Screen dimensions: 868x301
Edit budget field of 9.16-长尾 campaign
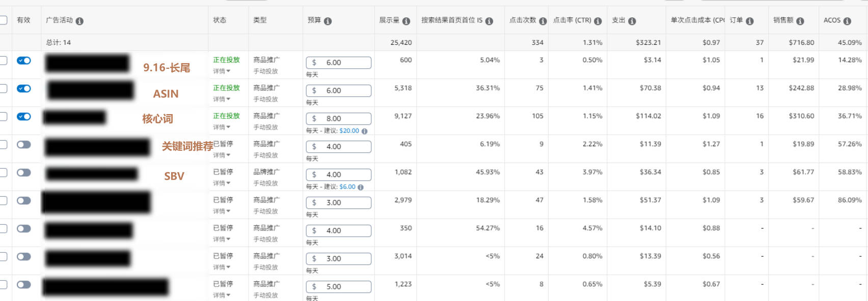(x=339, y=63)
